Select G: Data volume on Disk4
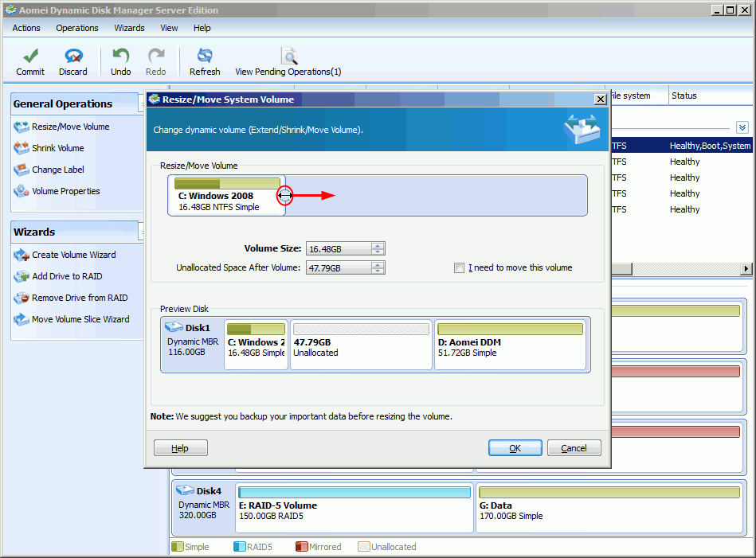756x558 pixels. (x=609, y=509)
